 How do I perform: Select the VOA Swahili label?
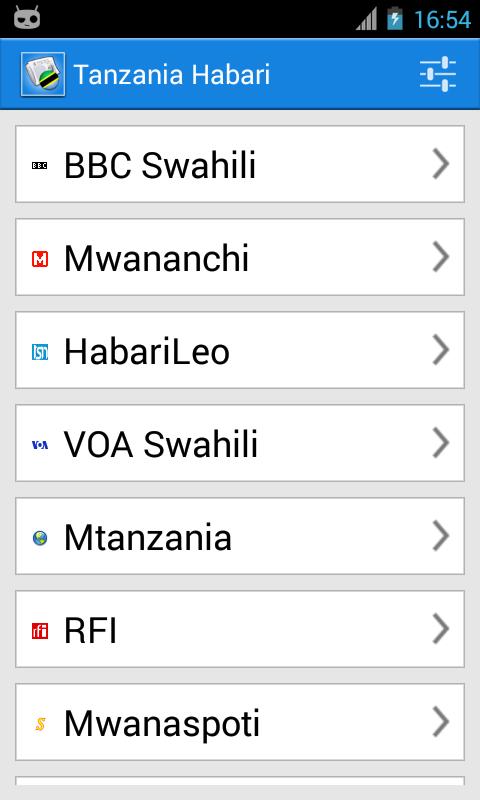pyautogui.click(x=161, y=444)
